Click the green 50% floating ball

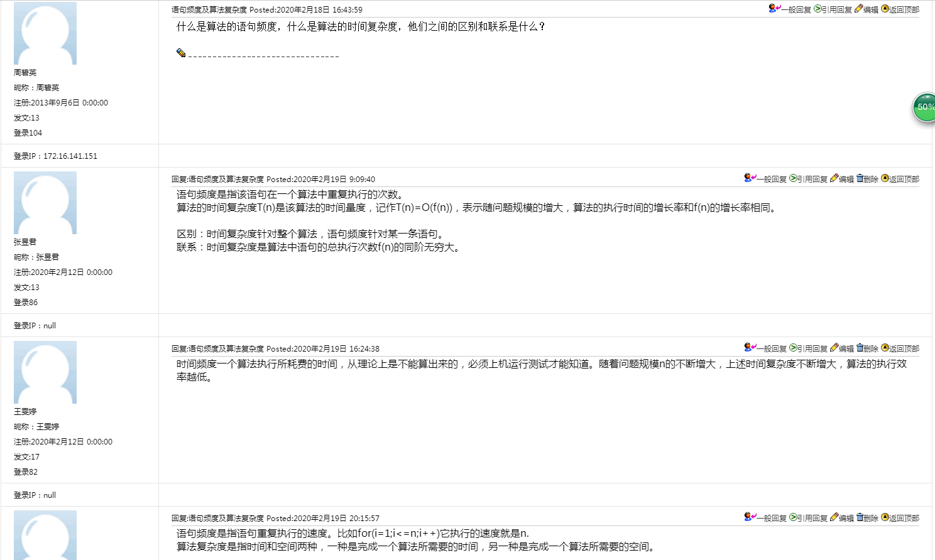pos(924,107)
